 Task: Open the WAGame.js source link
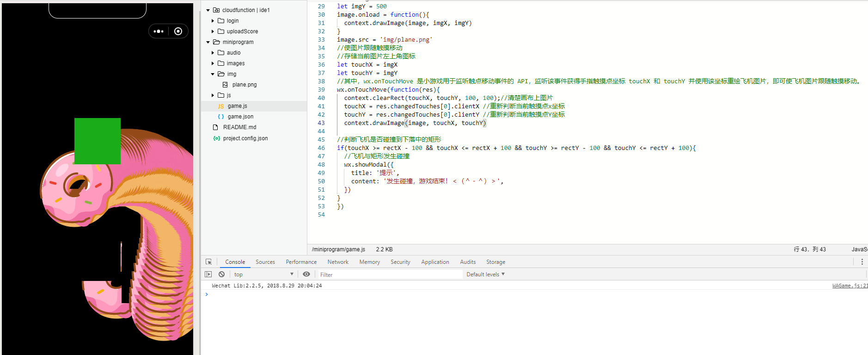click(850, 286)
